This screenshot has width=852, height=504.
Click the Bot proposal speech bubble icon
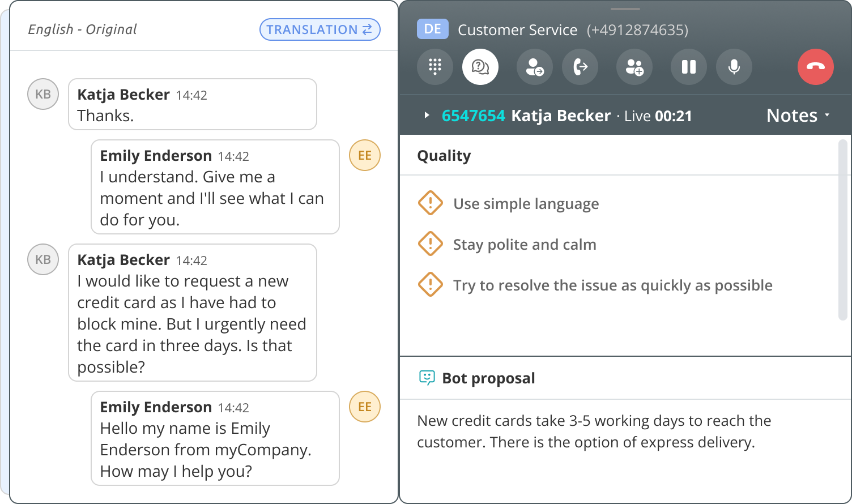point(427,377)
